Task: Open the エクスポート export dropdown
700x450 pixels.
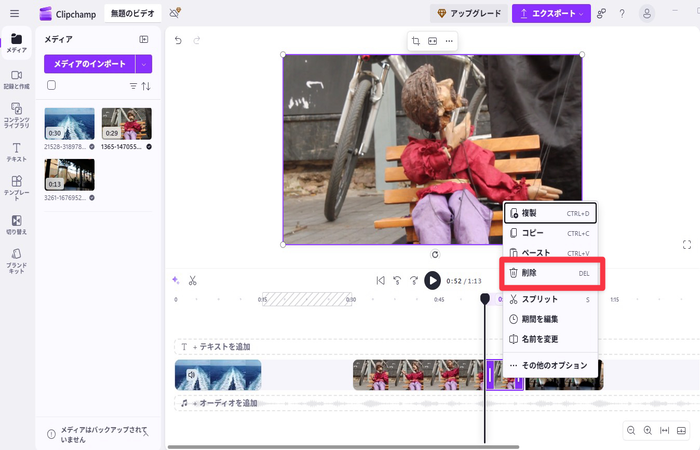Action: point(551,13)
